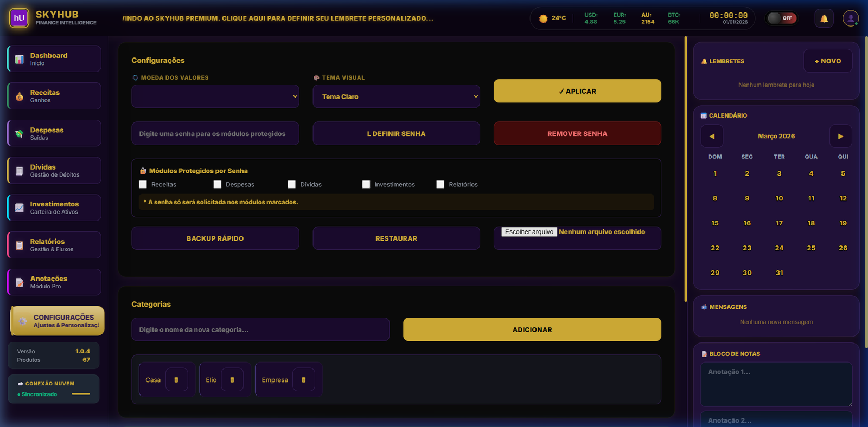Image resolution: width=868 pixels, height=427 pixels.
Task: Tick the Relatórios checkbox
Action: (441, 185)
